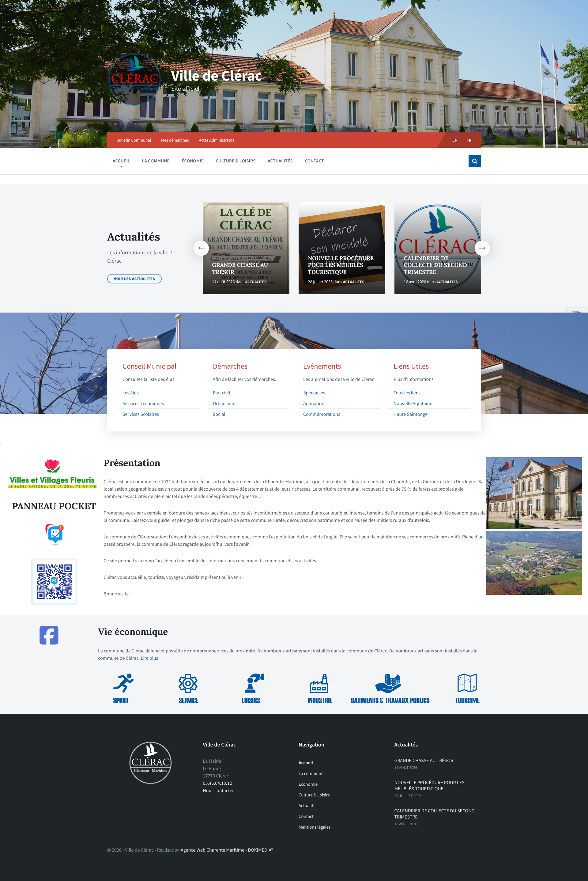The image size is (588, 881).
Task: Open the Loisirs category icon
Action: [x=254, y=683]
